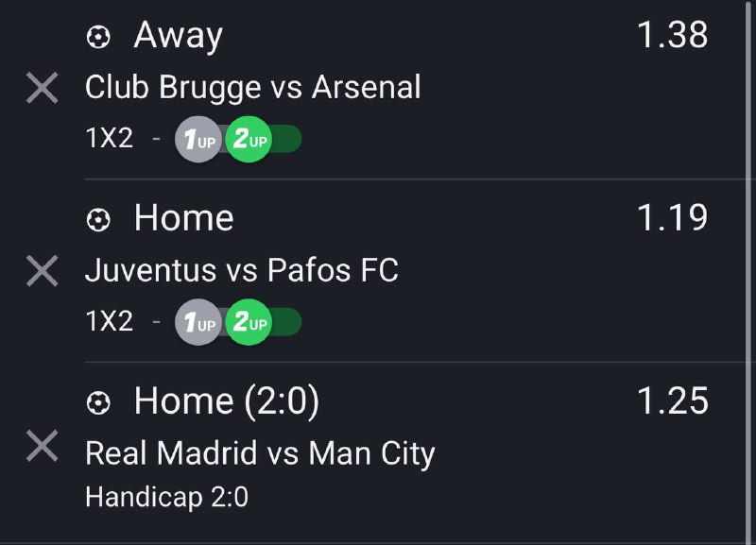The width and height of the screenshot is (756, 545).
Task: Click the 1X2 label under Club Brugge match
Action: (110, 140)
